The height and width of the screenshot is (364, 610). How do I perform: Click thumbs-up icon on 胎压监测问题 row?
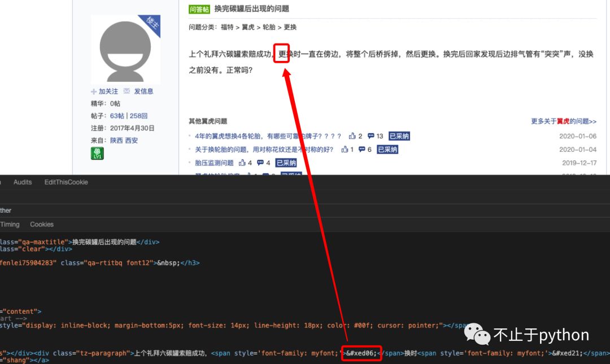pyautogui.click(x=242, y=163)
